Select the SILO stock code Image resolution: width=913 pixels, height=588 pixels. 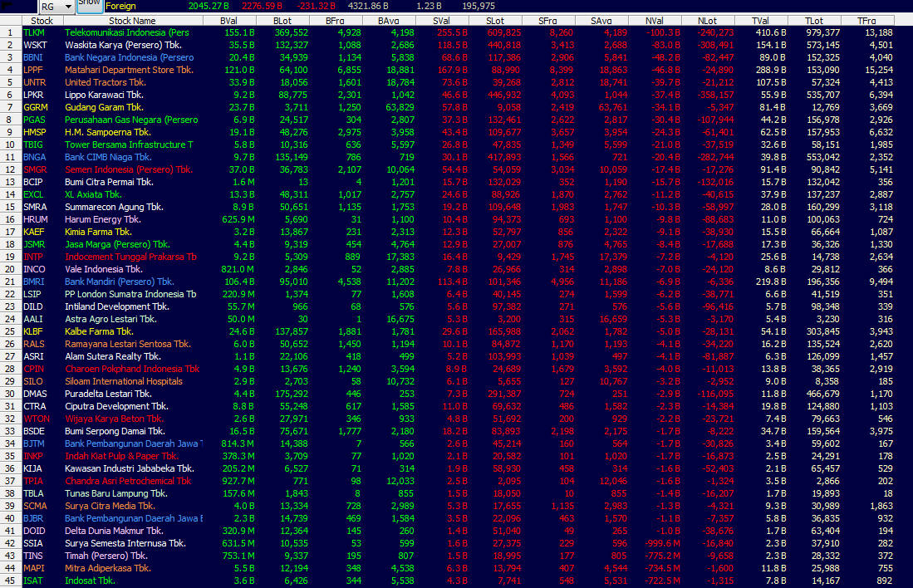[33, 381]
